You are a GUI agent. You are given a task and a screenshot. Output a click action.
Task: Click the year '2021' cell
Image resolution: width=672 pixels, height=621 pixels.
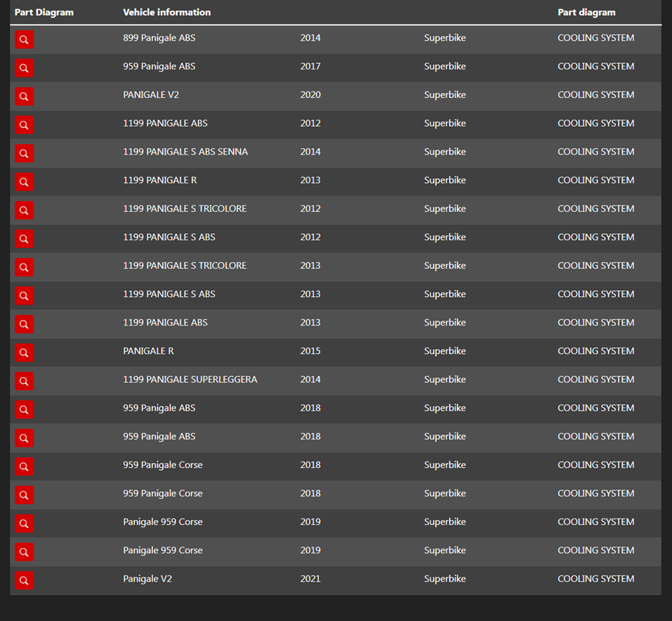point(310,579)
